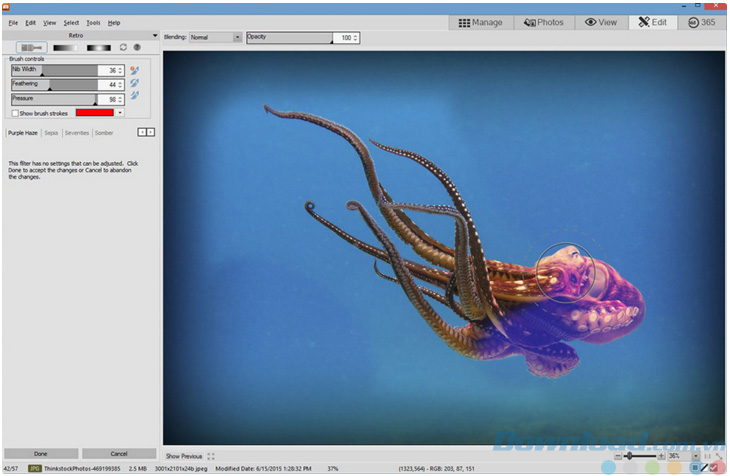Open the Blending mode dropdown
The image size is (730, 476).
[237, 38]
